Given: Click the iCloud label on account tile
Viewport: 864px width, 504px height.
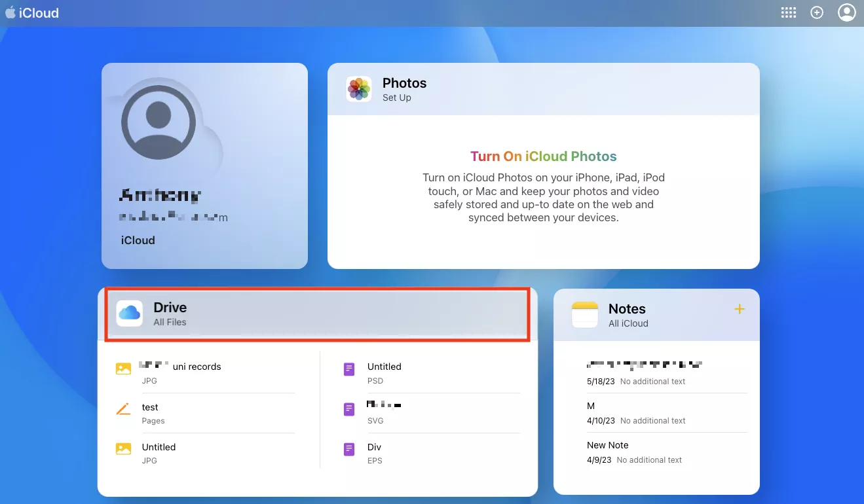Looking at the screenshot, I should pyautogui.click(x=138, y=240).
